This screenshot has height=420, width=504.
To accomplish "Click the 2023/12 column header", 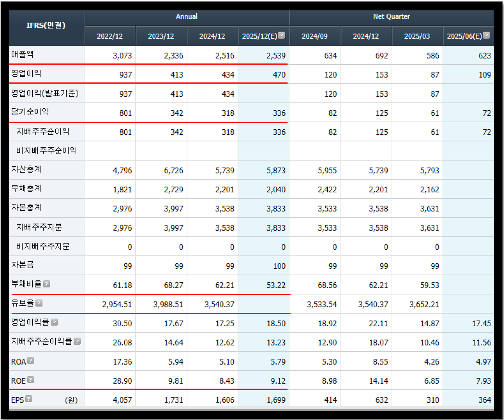I will tap(161, 36).
